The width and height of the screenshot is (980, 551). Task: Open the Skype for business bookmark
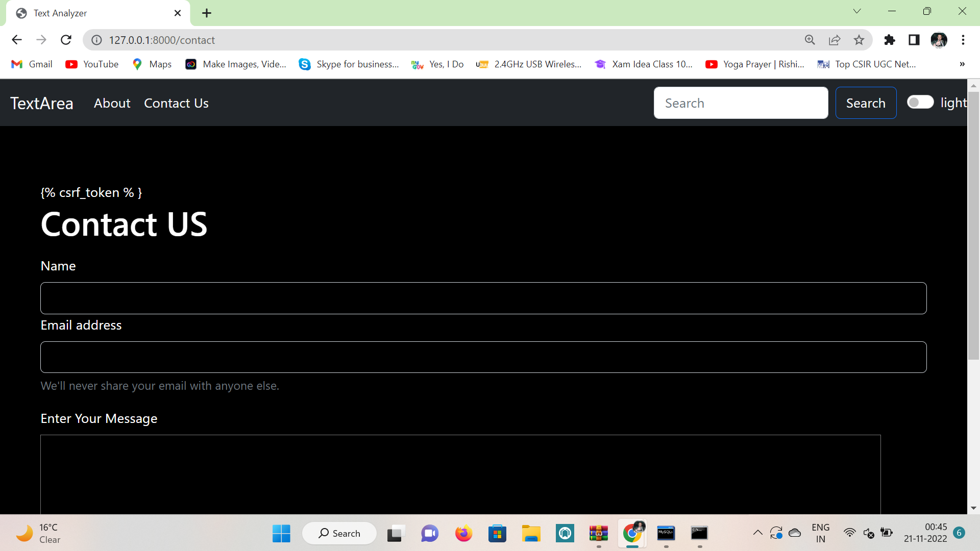[x=349, y=64]
